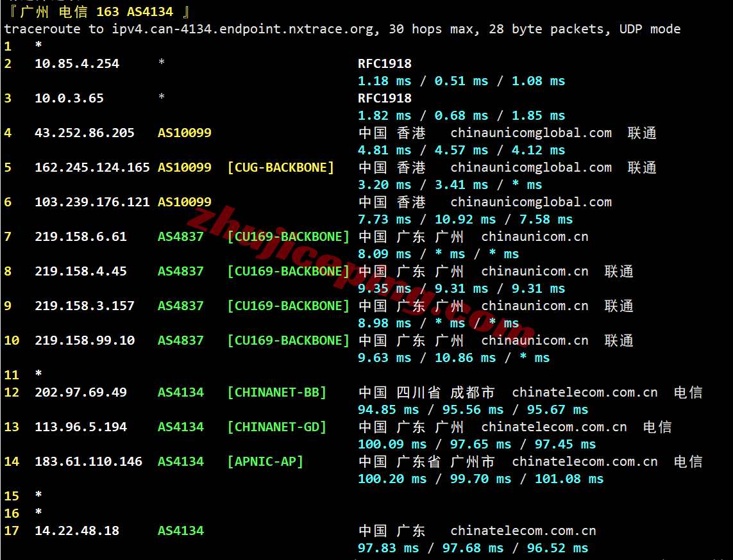
Task: Click the [CHINANET-BB] tag
Action: (277, 392)
